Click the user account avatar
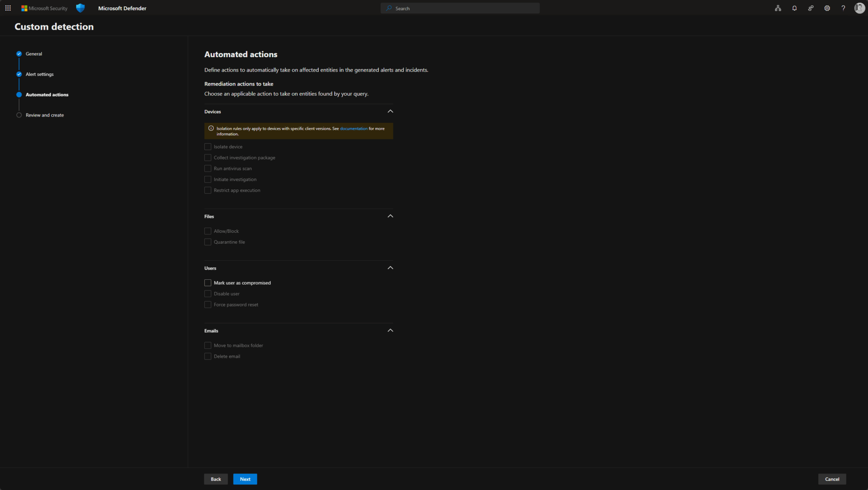The height and width of the screenshot is (490, 868). [x=860, y=8]
